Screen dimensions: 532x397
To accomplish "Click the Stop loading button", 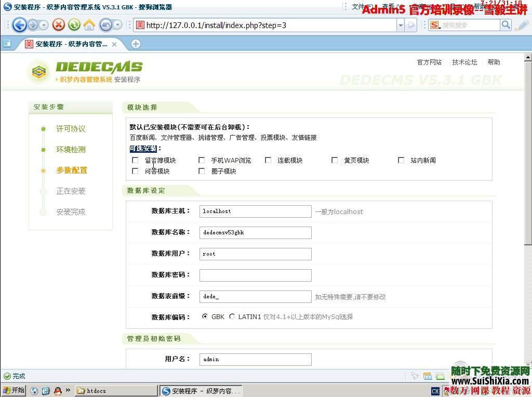I will (59, 25).
